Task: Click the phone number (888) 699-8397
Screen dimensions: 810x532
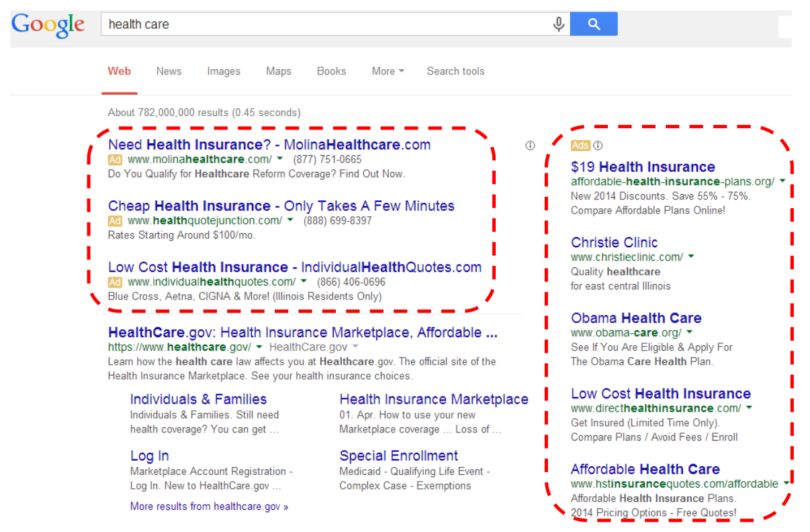Action: tap(337, 220)
